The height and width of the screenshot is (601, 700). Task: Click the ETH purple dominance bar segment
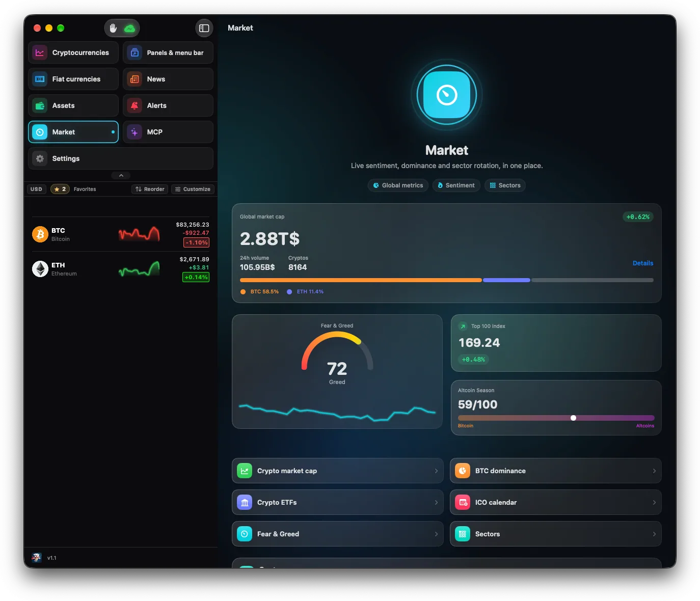tap(506, 280)
